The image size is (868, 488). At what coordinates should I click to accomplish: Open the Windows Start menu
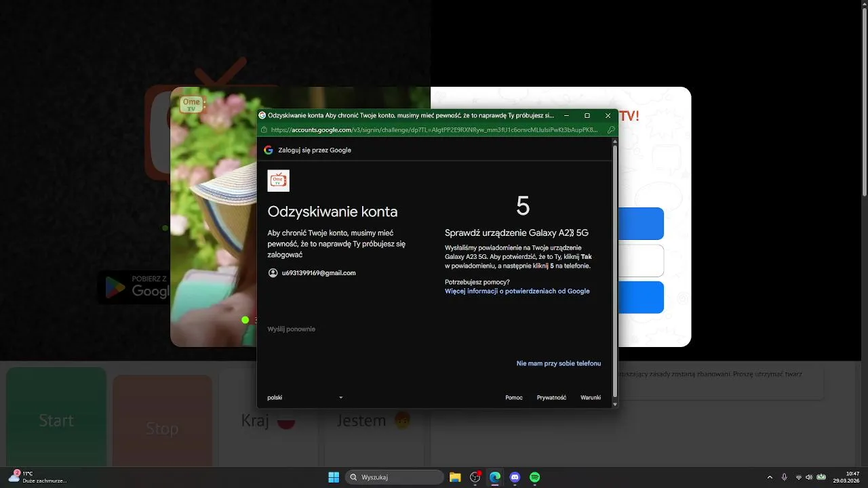(x=334, y=477)
